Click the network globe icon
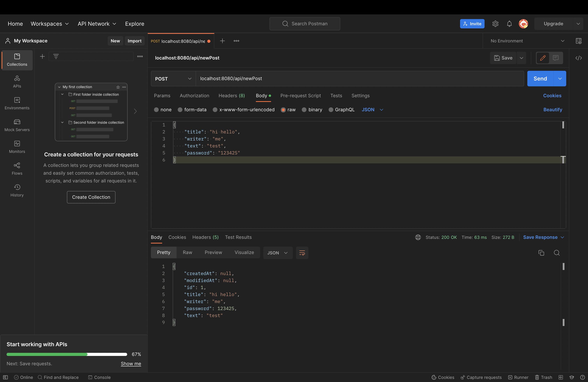The height and width of the screenshot is (382, 588). (418, 237)
